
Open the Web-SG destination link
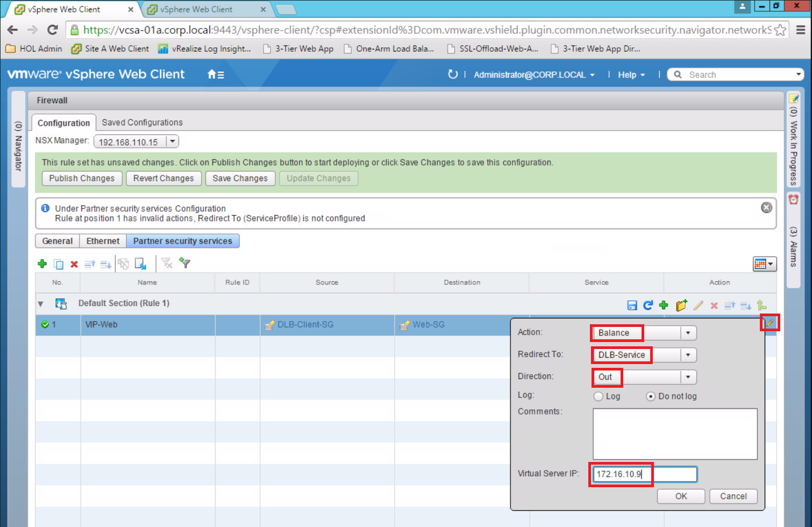pyautogui.click(x=429, y=324)
